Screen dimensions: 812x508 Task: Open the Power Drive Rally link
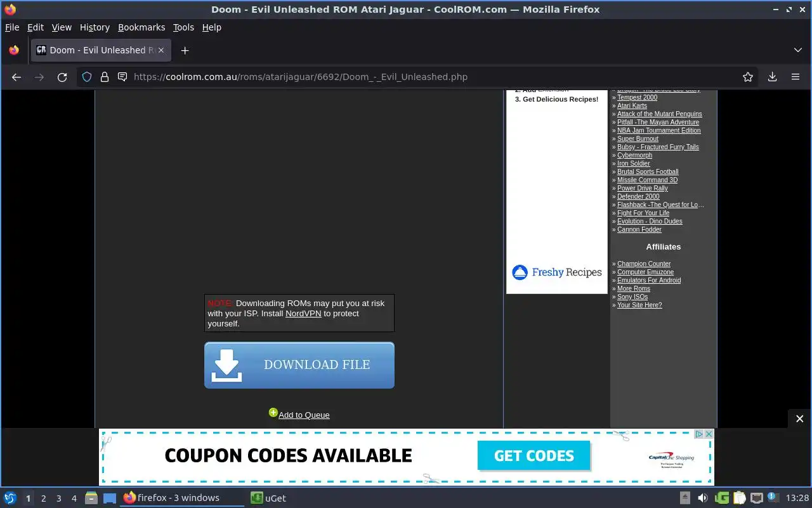(643, 189)
